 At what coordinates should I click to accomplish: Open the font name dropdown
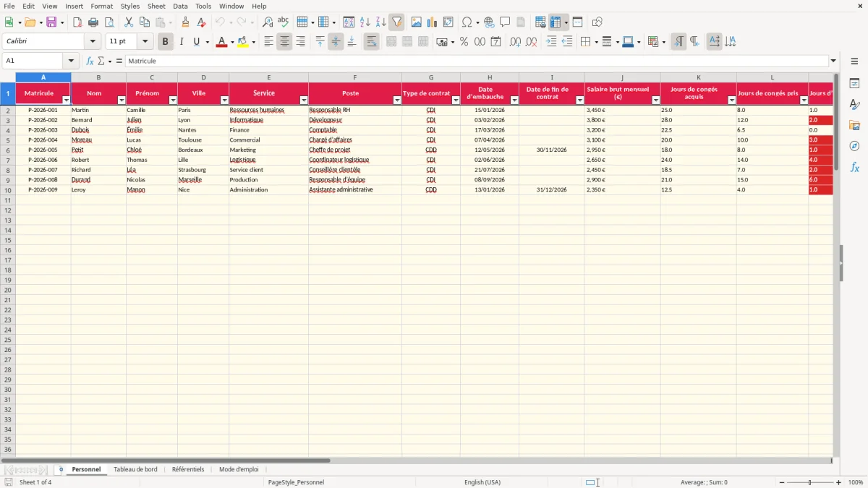pyautogui.click(x=93, y=42)
